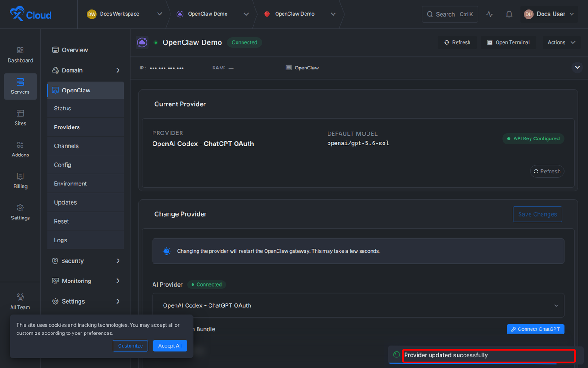
Task: Open Billing in left rail
Action: [x=20, y=181]
